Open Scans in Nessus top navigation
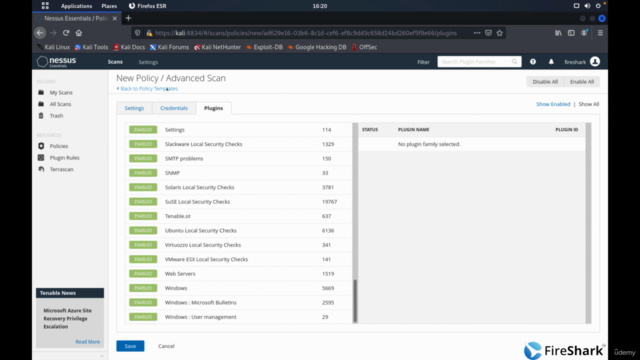This screenshot has height=360, width=640. coord(115,62)
